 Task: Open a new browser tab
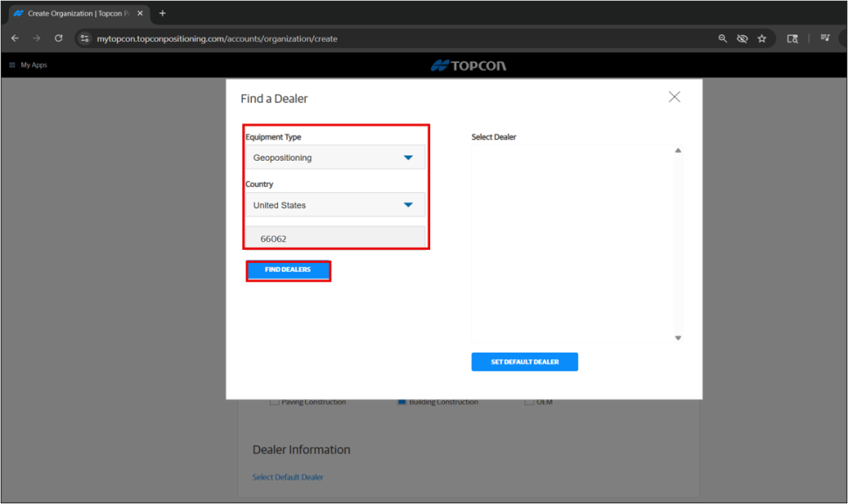point(163,13)
